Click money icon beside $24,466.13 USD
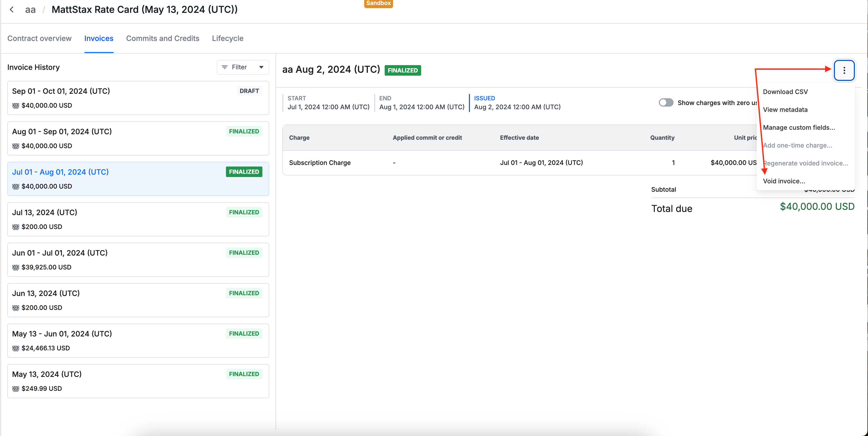The image size is (868, 436). [15, 348]
